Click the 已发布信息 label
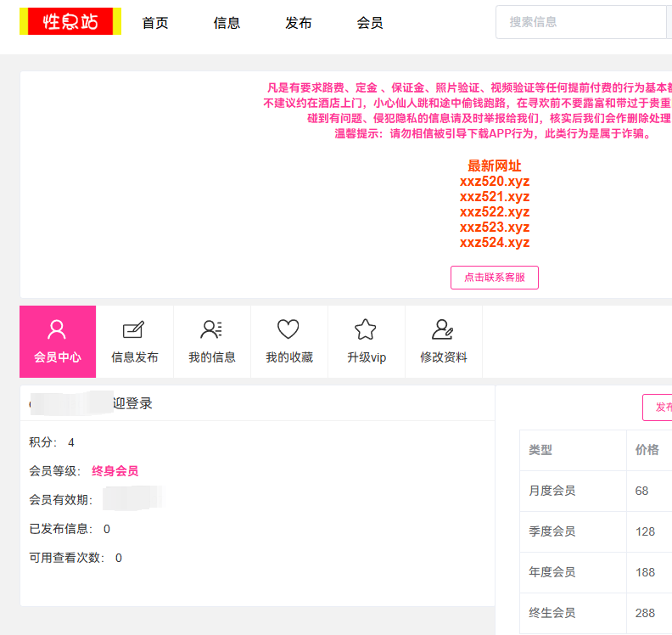 pos(60,529)
